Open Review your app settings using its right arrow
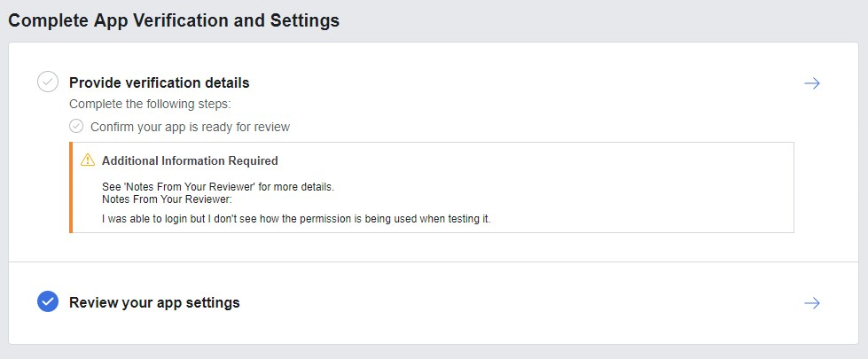The width and height of the screenshot is (868, 359). 811,303
